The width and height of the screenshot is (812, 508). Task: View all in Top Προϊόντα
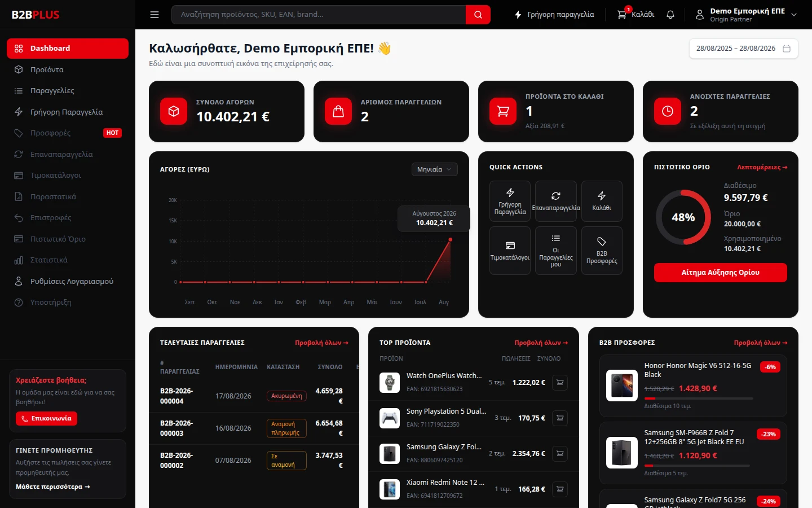541,343
